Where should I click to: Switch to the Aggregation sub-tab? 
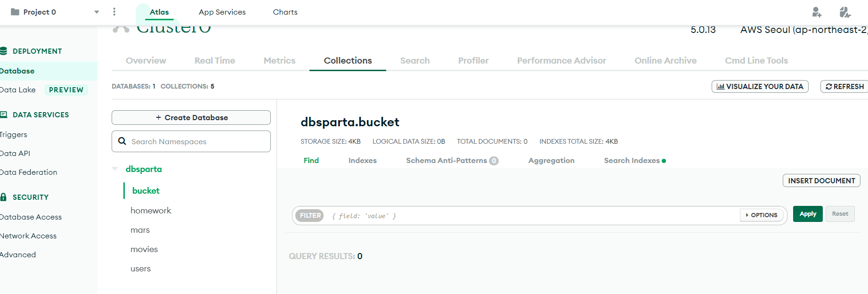coord(552,161)
